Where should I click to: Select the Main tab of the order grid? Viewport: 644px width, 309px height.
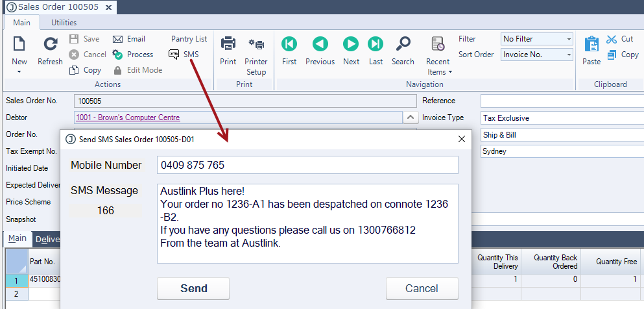tap(18, 239)
